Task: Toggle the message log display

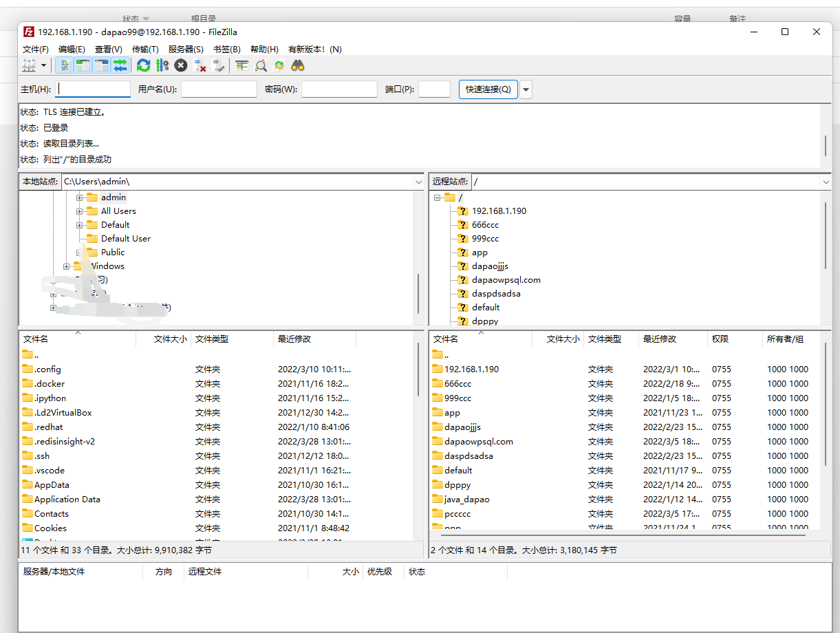Action: (64, 65)
